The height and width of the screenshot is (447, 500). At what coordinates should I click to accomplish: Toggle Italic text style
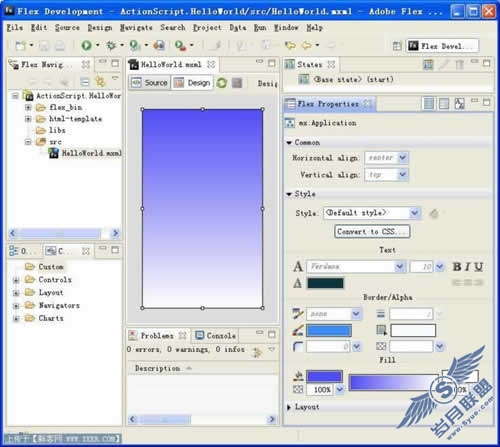[x=468, y=267]
